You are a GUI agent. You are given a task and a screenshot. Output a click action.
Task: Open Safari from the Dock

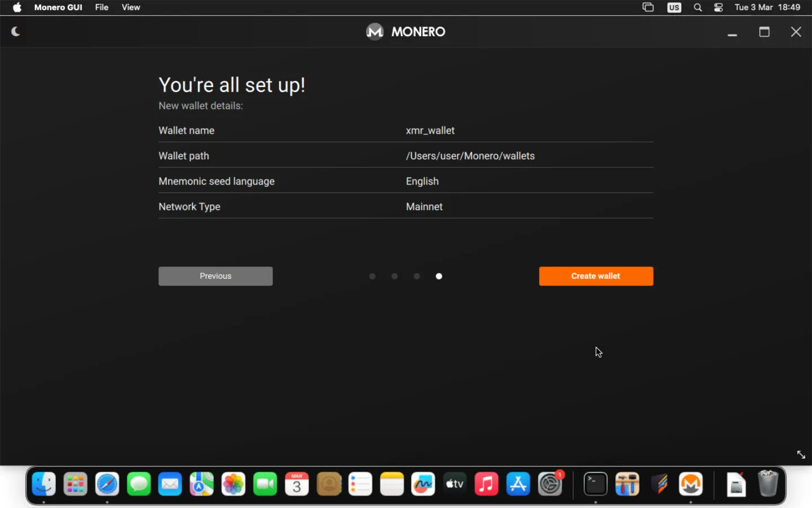point(107,484)
